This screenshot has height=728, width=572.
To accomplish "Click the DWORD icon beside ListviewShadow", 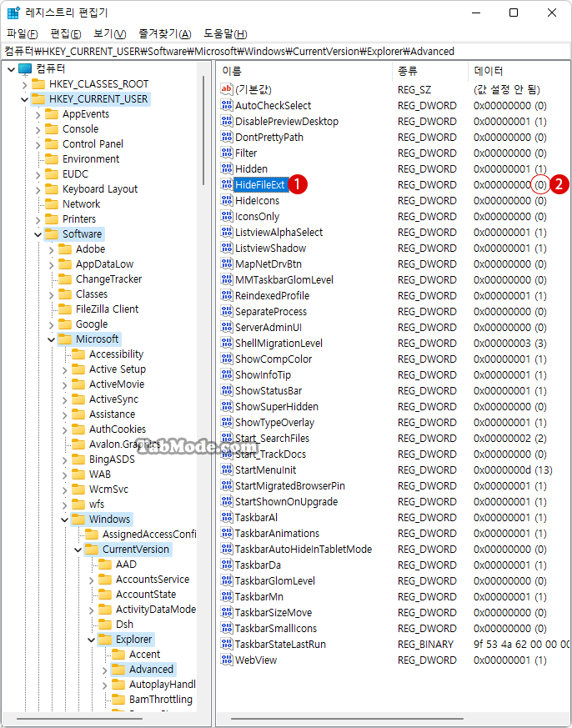I will coord(227,248).
